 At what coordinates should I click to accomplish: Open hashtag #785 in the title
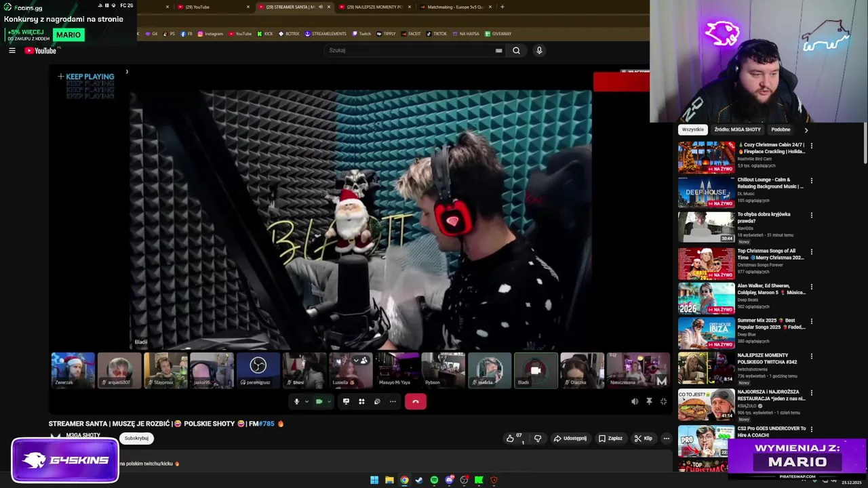(x=267, y=424)
